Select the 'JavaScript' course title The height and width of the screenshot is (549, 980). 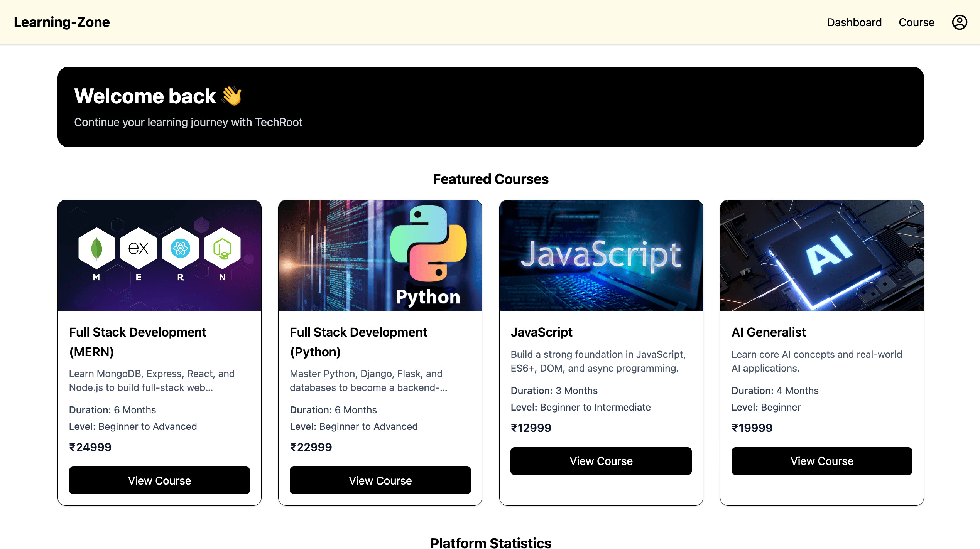pos(541,332)
